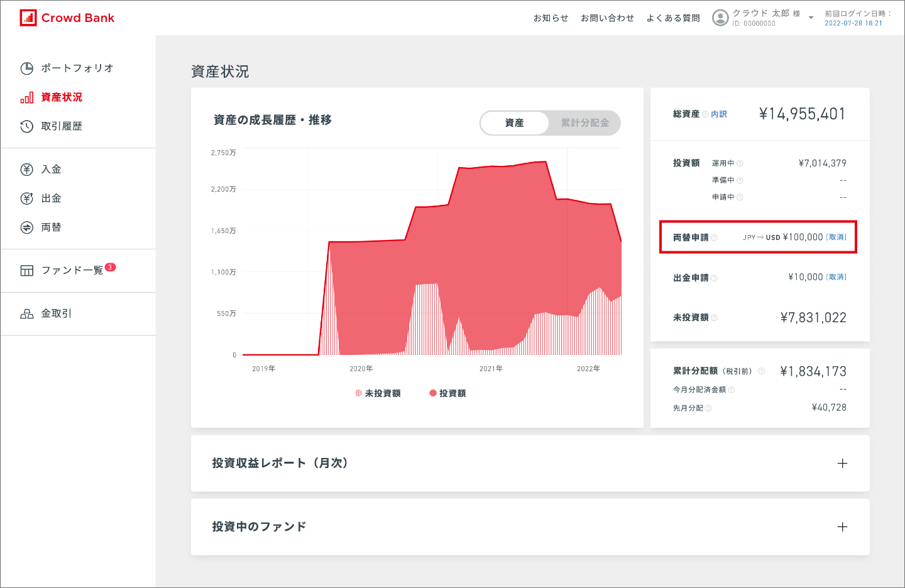Screen dimensions: 905x588
Task: Switch chart to 累計分配金 view
Action: (584, 123)
